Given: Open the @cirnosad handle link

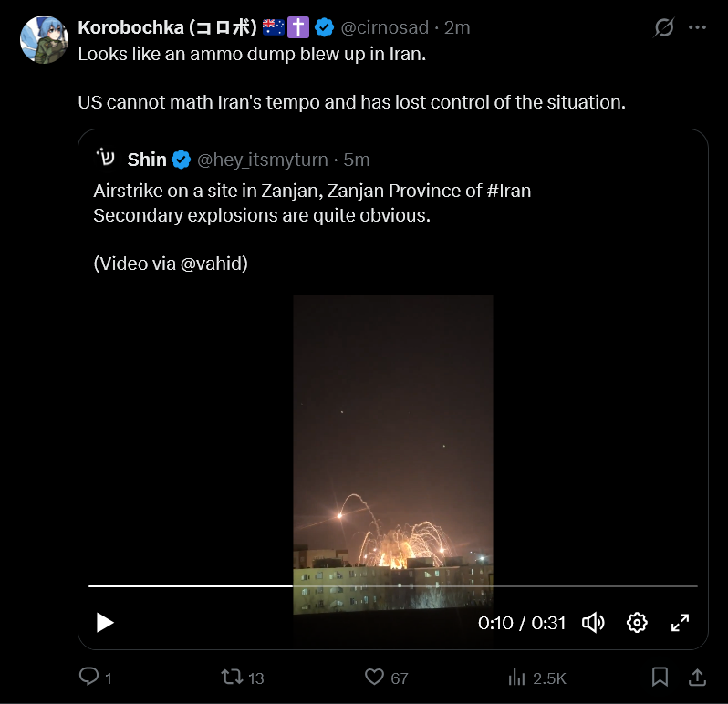Looking at the screenshot, I should coord(382,27).
